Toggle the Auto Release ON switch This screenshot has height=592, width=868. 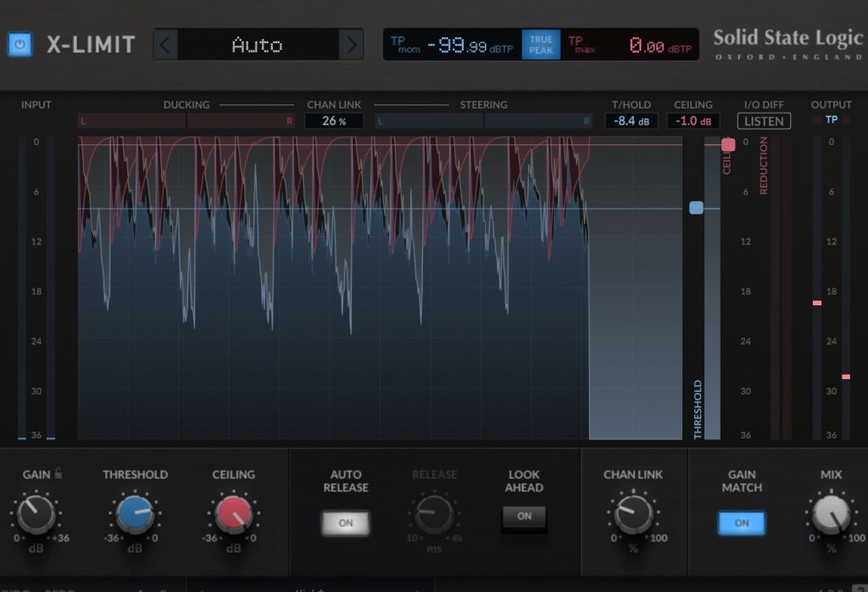[346, 523]
